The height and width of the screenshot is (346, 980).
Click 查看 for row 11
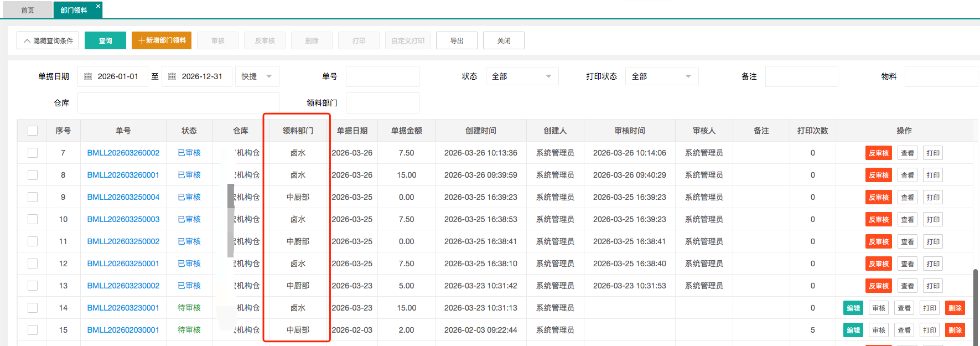pos(908,242)
